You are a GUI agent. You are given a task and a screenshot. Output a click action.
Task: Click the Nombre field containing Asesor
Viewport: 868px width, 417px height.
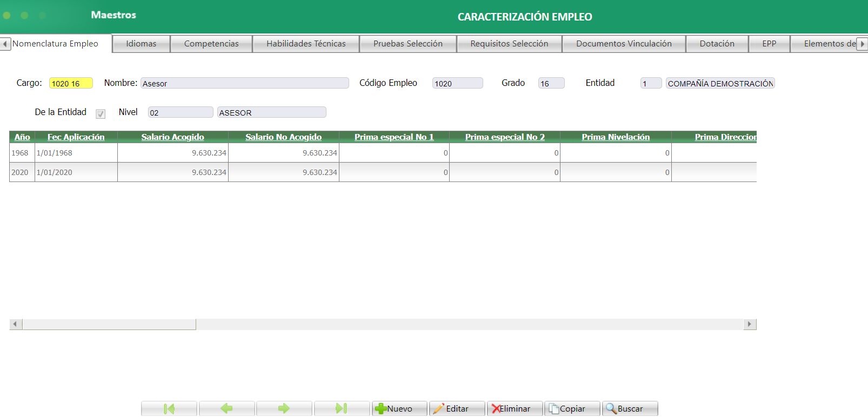[245, 83]
